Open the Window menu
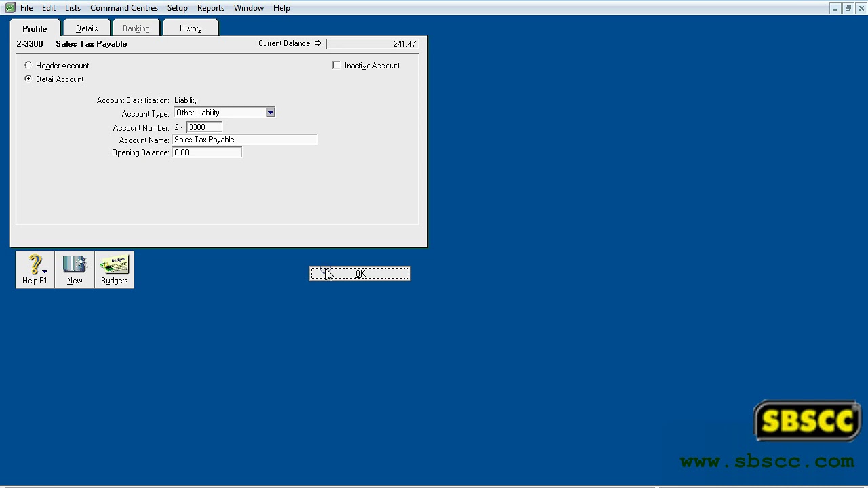This screenshot has height=488, width=868. coord(249,8)
